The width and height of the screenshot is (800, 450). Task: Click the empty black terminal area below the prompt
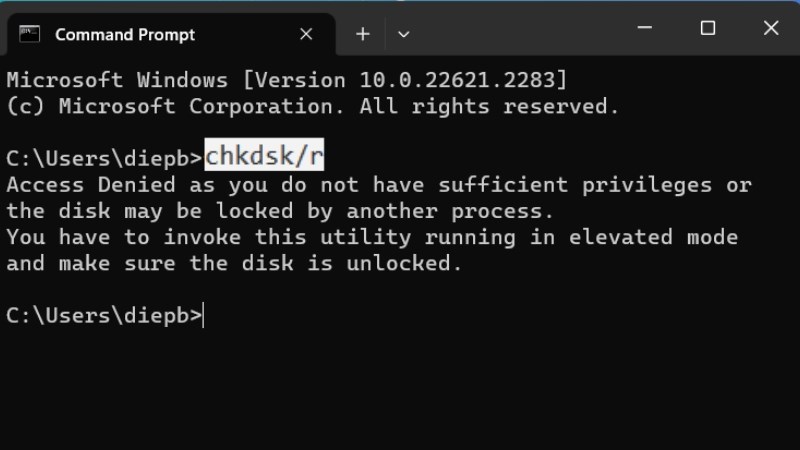[400, 390]
